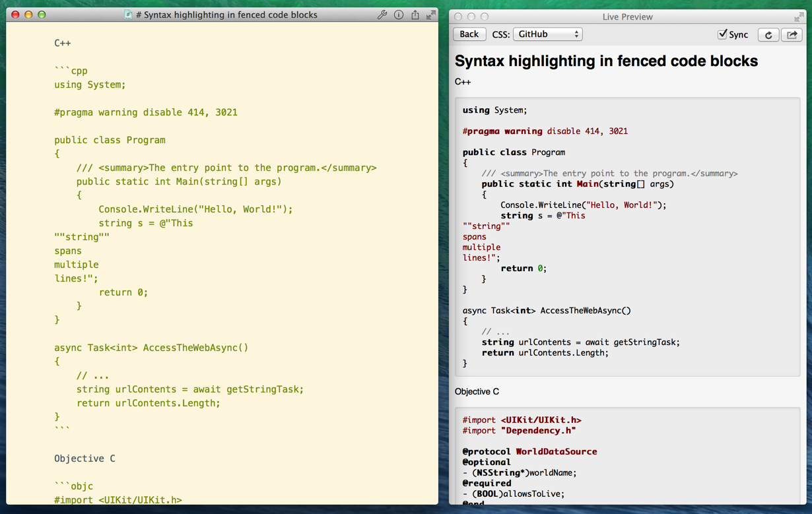812x514 pixels.
Task: Click the document proxy icon in editor title
Action: 129,15
